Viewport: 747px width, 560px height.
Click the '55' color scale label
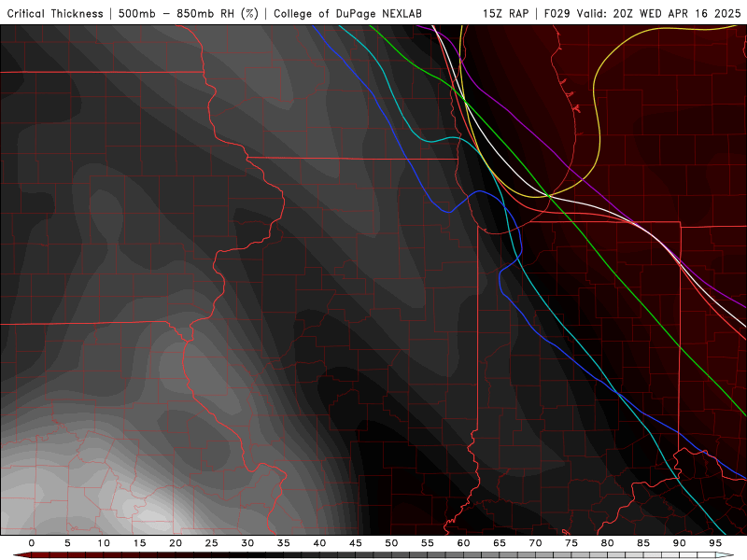tap(428, 543)
